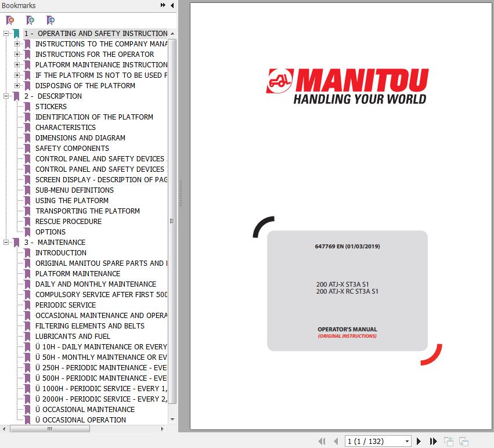The height and width of the screenshot is (448, 494).
Task: Open 10H - Daily Maintenance bookmark
Action: (101, 346)
